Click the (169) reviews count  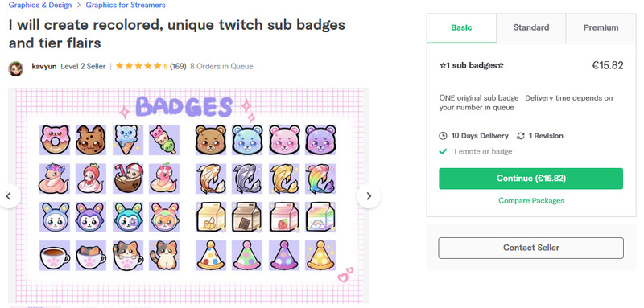coord(178,66)
